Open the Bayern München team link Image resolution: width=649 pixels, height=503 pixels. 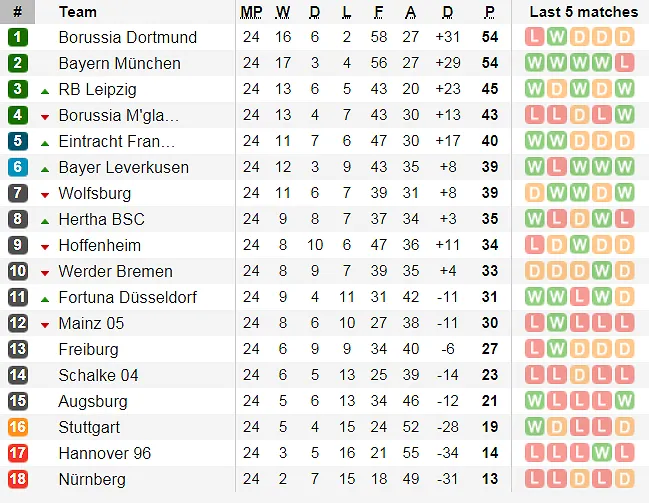119,63
